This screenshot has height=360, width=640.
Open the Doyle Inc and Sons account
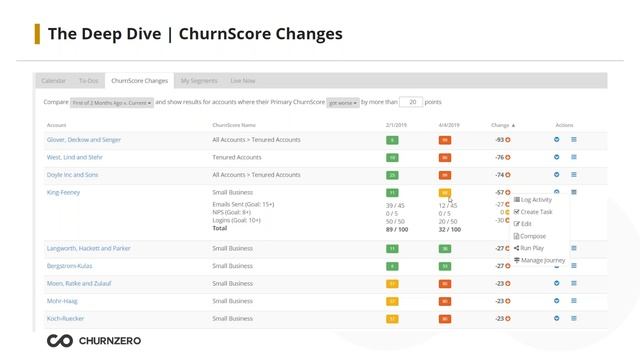[72, 175]
